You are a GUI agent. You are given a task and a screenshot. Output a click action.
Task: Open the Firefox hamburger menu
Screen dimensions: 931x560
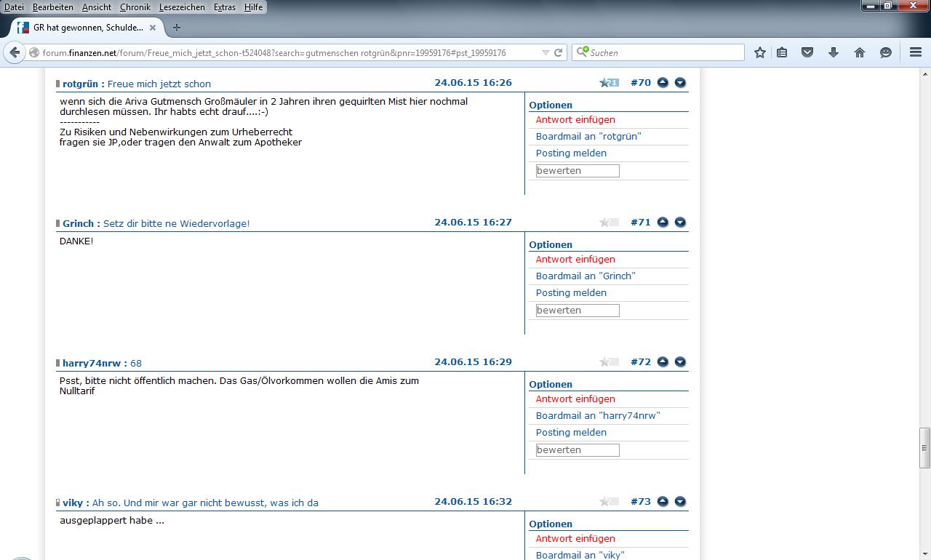[916, 52]
